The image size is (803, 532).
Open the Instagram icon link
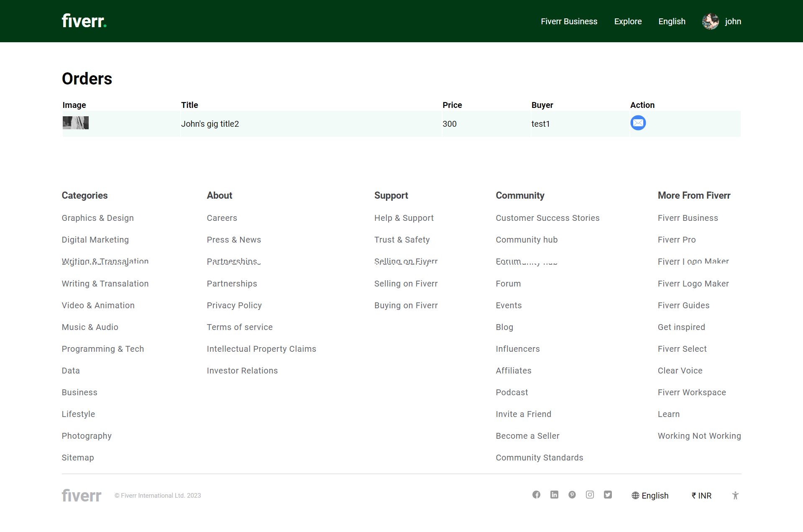coord(590,495)
